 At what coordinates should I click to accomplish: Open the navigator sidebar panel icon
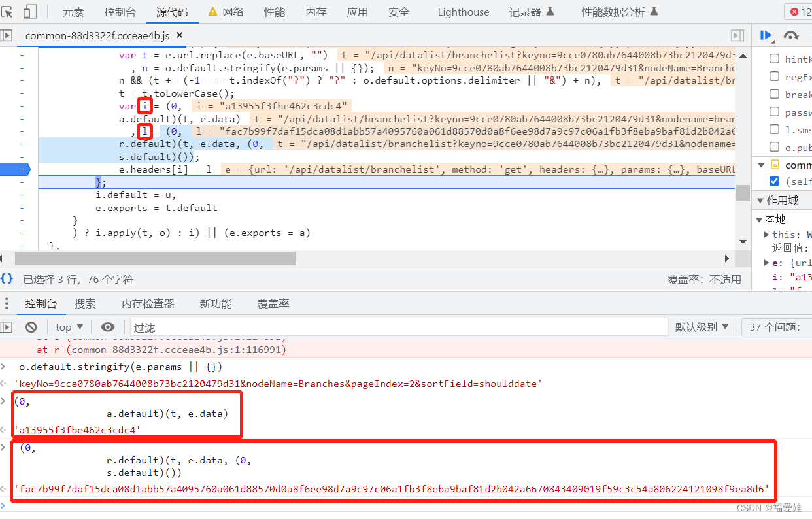pyautogui.click(x=7, y=35)
